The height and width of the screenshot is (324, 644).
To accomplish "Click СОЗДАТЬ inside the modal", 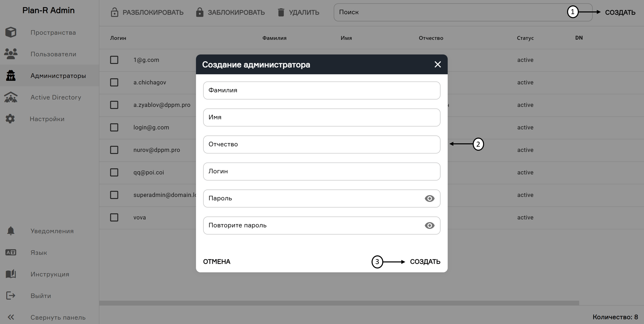I will click(425, 261).
